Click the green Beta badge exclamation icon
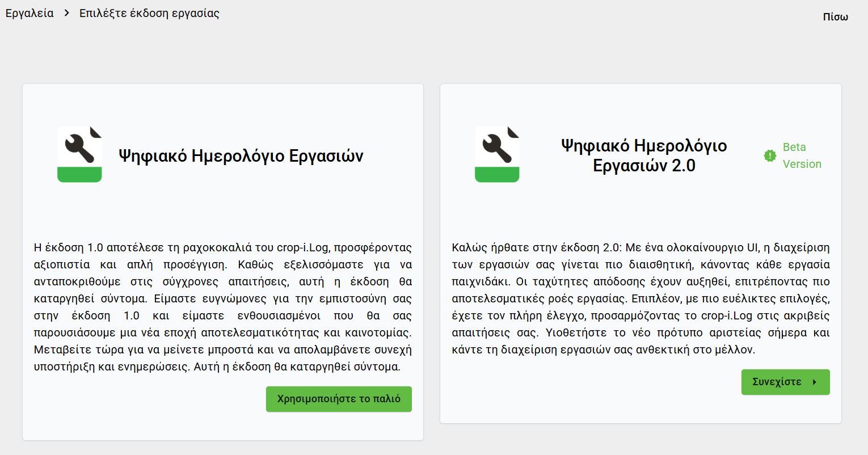 pos(770,155)
